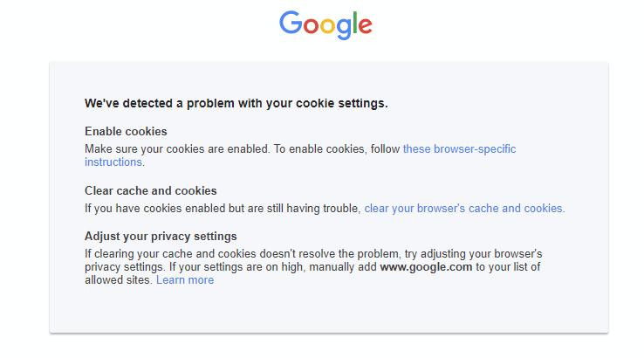Click the Adjust your privacy settings heading
This screenshot has width=644, height=358.
pos(161,237)
